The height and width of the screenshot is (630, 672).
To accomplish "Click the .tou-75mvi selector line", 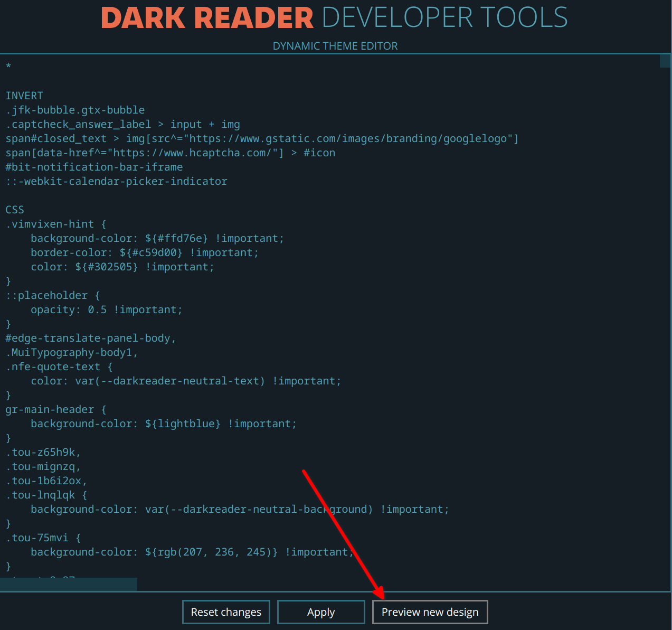I will [x=42, y=537].
